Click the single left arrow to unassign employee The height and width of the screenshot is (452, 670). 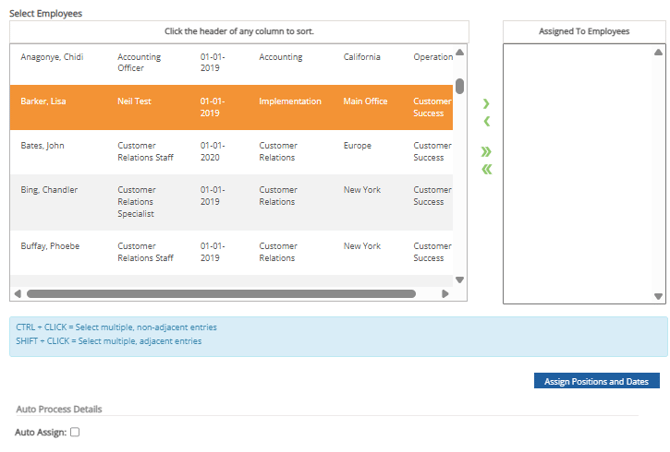486,122
